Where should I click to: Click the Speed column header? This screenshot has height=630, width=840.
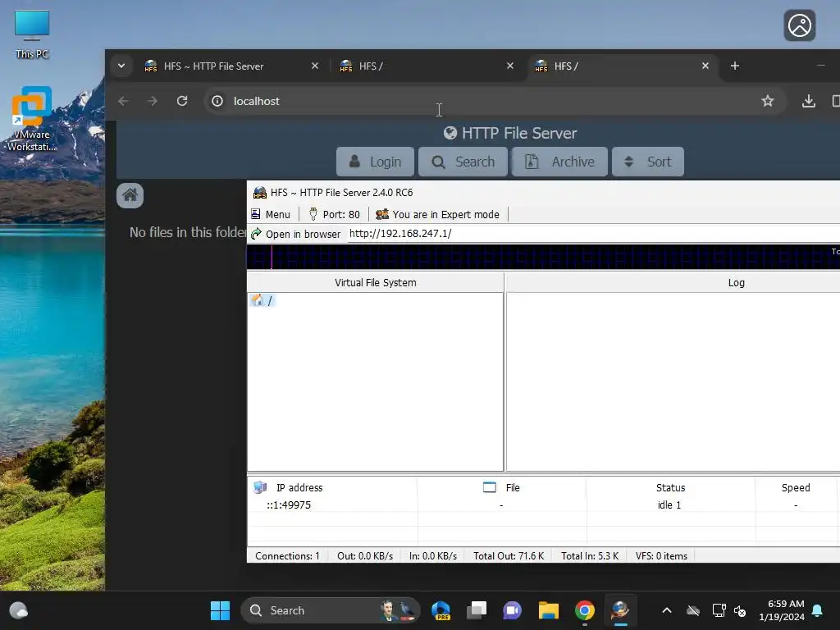click(x=796, y=487)
